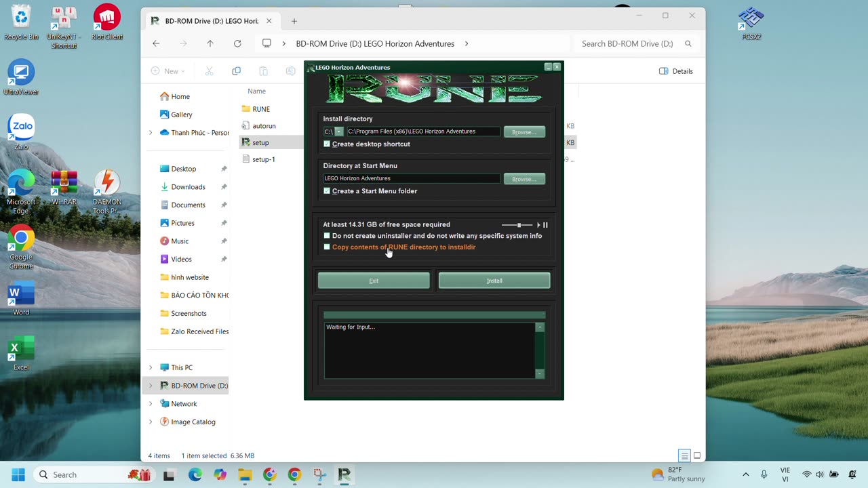Adjust the installer volume slider

click(x=519, y=225)
